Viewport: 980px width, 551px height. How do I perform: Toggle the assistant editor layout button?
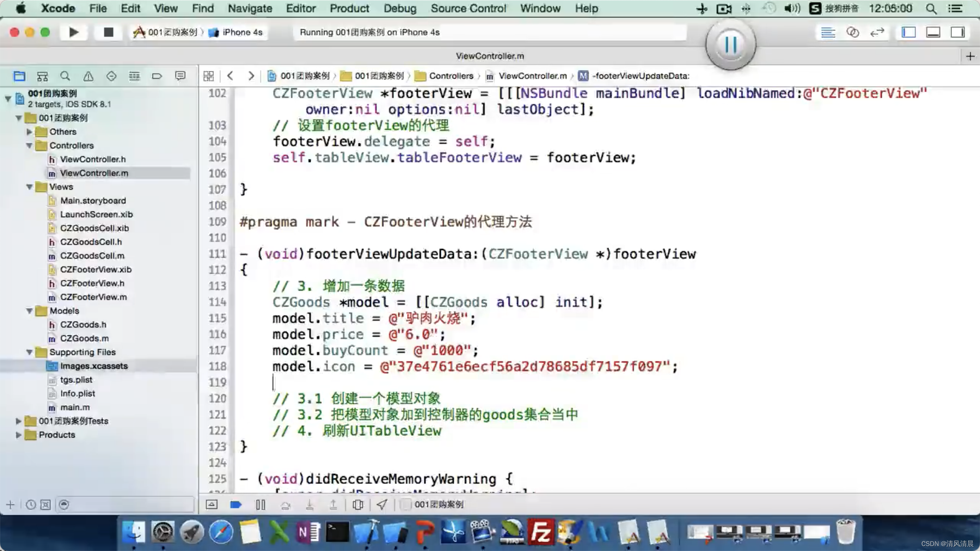pyautogui.click(x=852, y=32)
